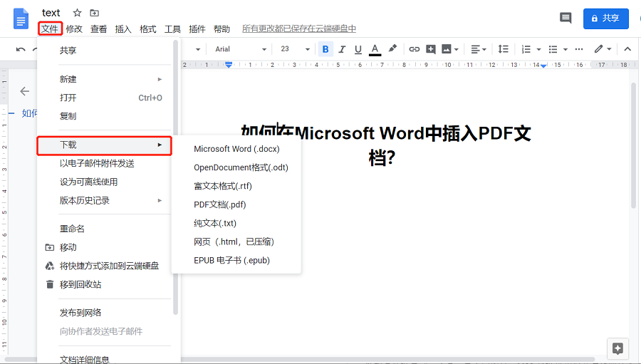Open the 插入 menu
Viewport: 641px width, 364px height.
point(123,29)
